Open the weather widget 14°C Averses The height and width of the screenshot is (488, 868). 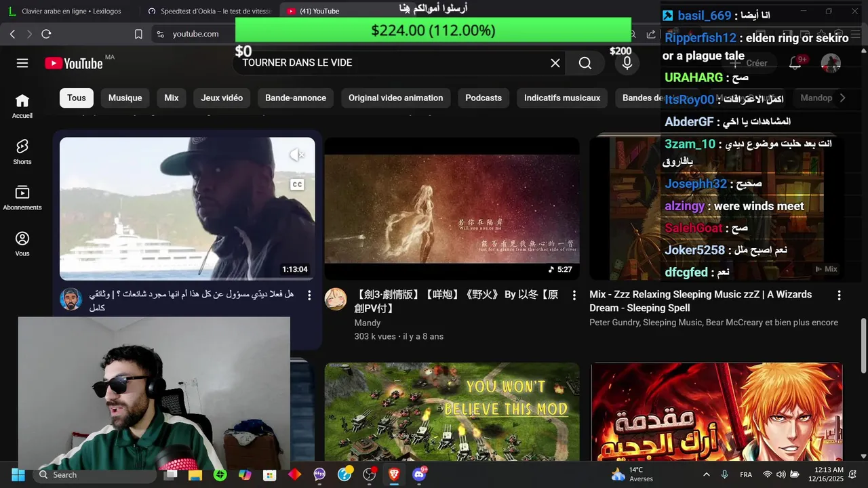tap(632, 474)
